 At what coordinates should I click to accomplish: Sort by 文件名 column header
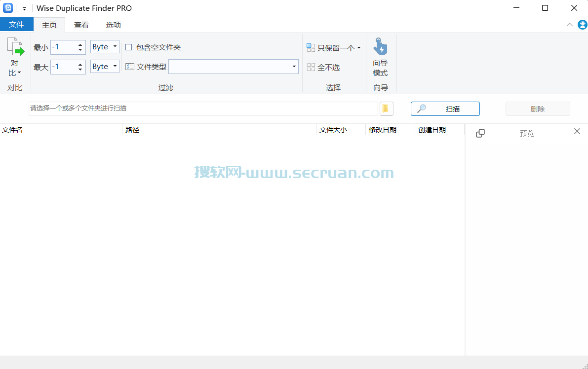[61, 130]
